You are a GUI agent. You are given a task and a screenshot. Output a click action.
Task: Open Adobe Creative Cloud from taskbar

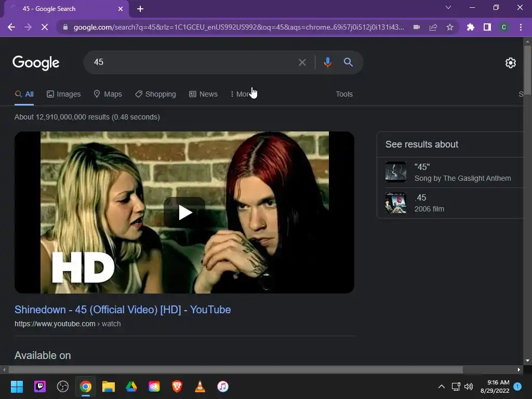click(x=154, y=387)
